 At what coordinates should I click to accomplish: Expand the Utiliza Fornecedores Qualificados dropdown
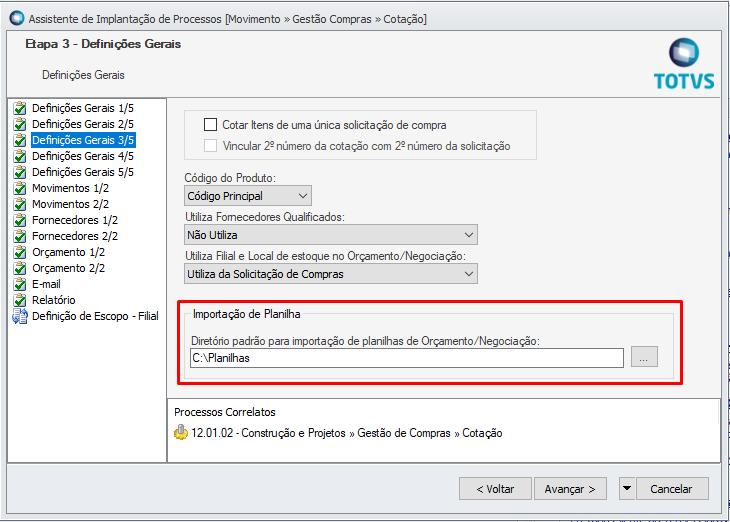[331, 235]
